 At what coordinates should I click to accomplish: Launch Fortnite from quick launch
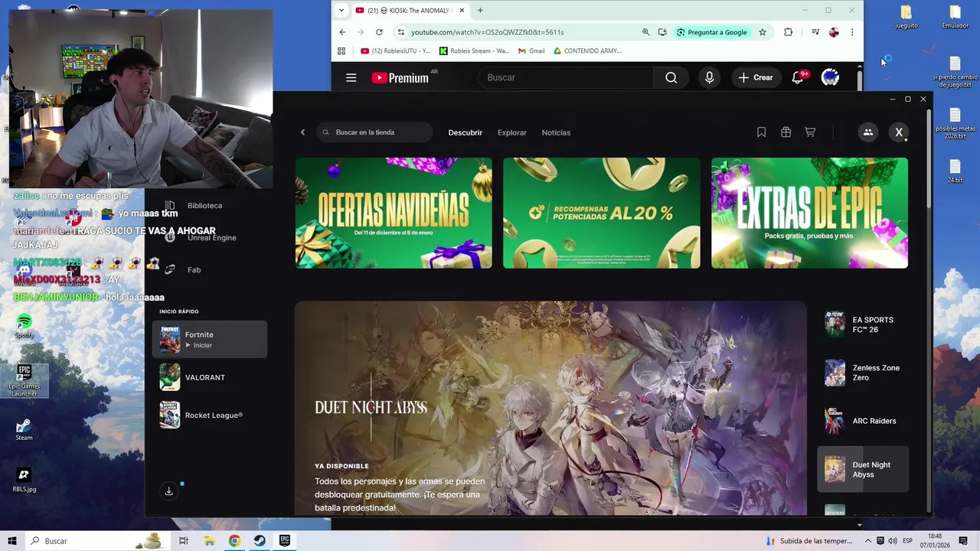coord(210,339)
